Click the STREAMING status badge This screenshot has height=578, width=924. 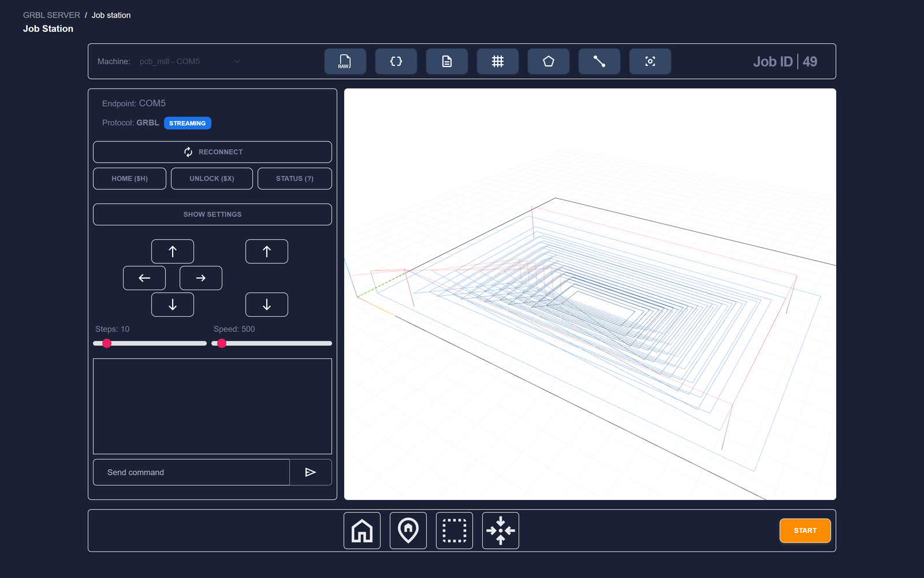click(x=188, y=123)
